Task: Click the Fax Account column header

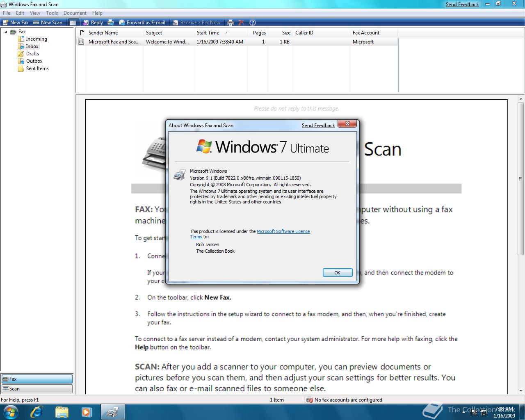Action: (x=374, y=33)
